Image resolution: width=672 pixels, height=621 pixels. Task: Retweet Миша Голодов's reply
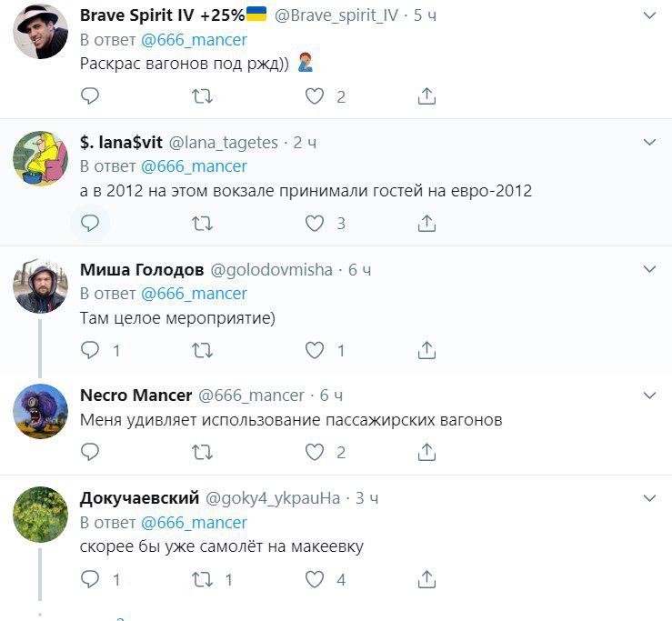click(203, 349)
